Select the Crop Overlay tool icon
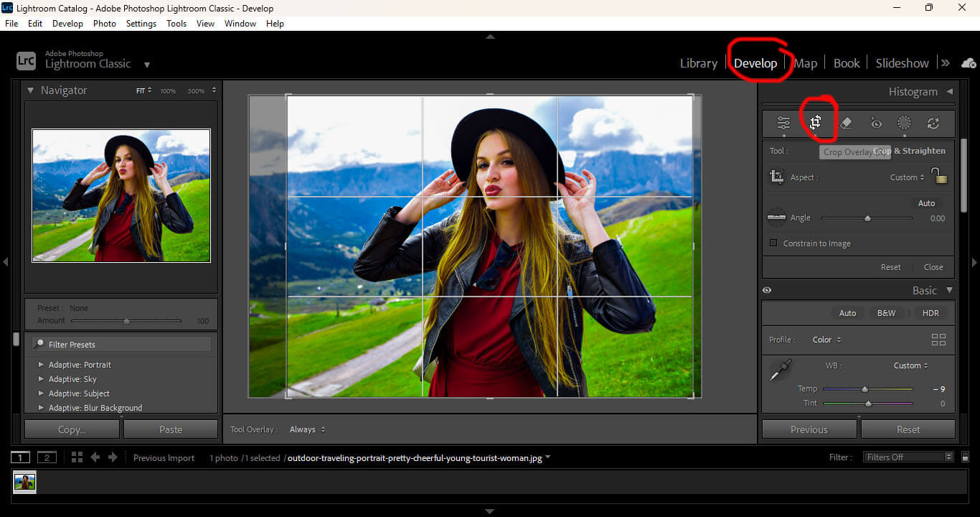Image resolution: width=980 pixels, height=517 pixels. pos(816,123)
